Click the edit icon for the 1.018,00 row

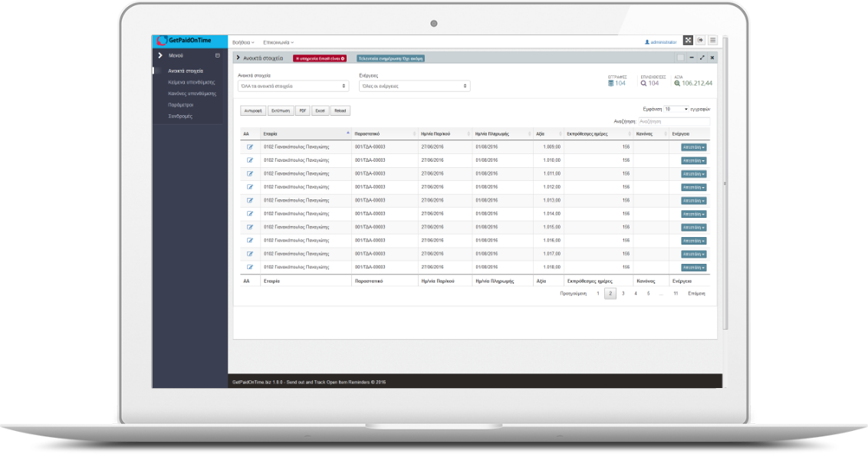point(250,267)
